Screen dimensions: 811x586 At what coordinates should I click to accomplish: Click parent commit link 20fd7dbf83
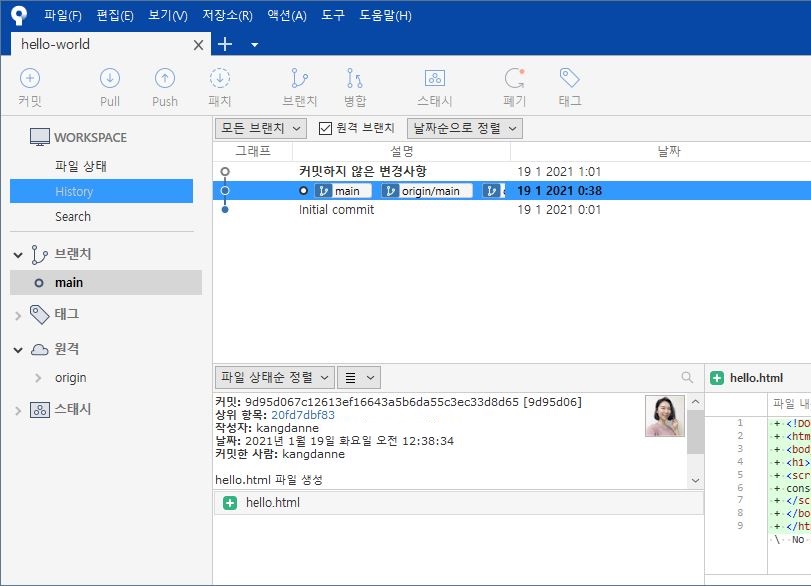point(303,415)
